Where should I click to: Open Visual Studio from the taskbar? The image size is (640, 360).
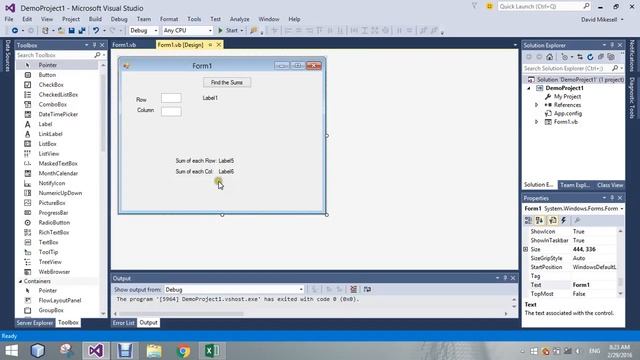[96, 351]
